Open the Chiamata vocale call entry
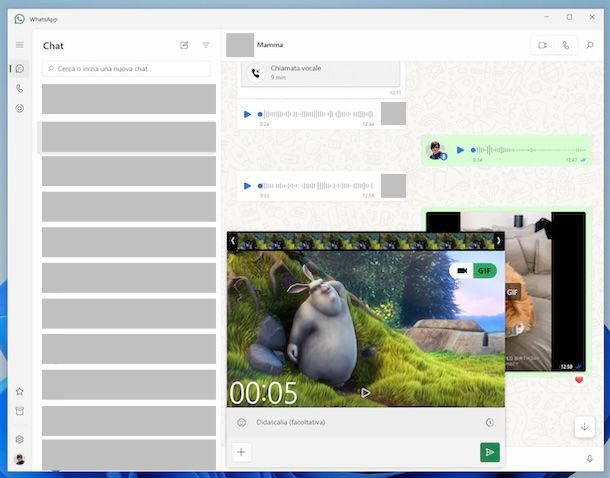 (321, 73)
